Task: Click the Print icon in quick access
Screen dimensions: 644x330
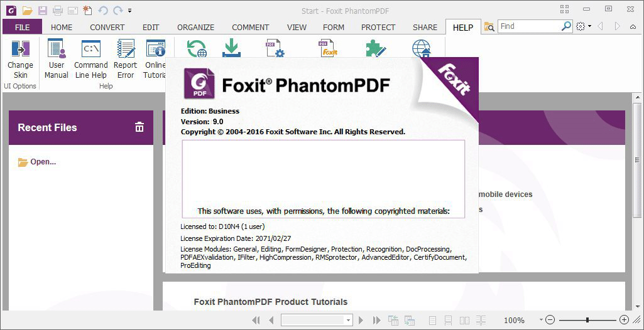Action: 58,10
